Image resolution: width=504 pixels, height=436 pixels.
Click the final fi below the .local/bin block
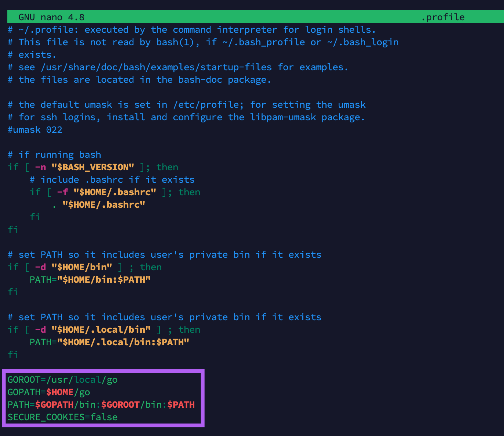click(x=13, y=354)
